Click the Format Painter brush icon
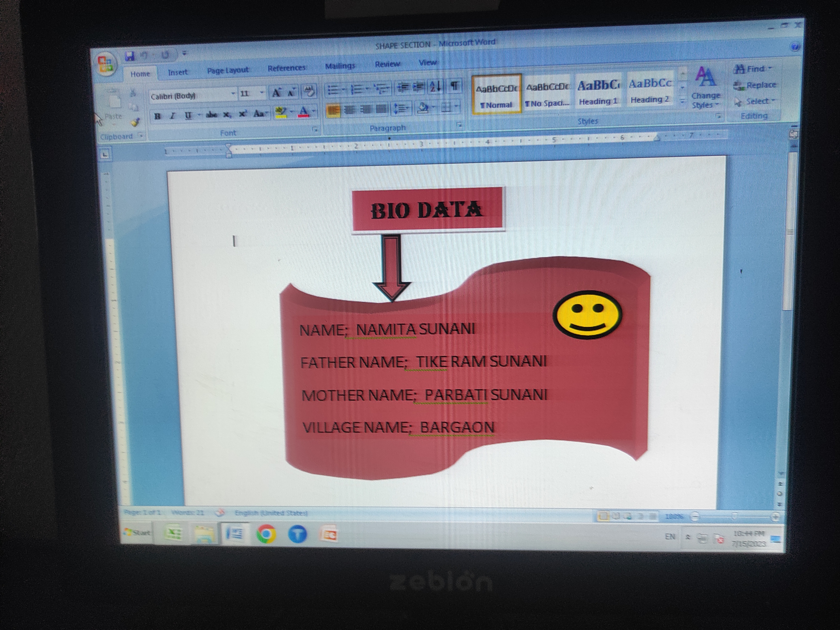The image size is (840, 630). (x=135, y=122)
